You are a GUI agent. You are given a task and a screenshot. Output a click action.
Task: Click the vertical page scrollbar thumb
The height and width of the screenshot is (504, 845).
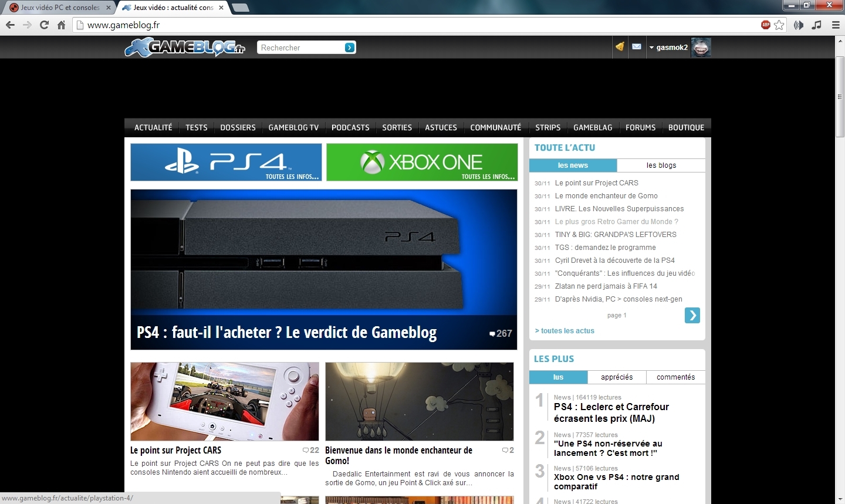click(x=840, y=97)
